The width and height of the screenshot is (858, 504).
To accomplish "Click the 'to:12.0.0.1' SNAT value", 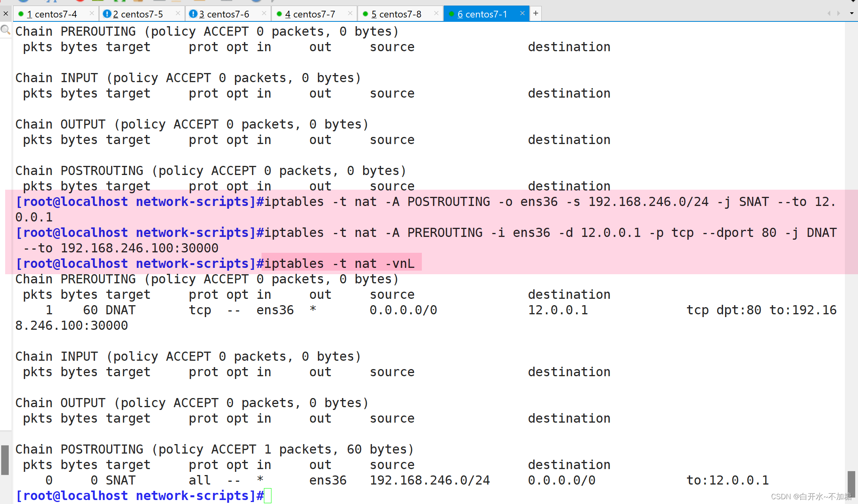I will click(x=728, y=480).
